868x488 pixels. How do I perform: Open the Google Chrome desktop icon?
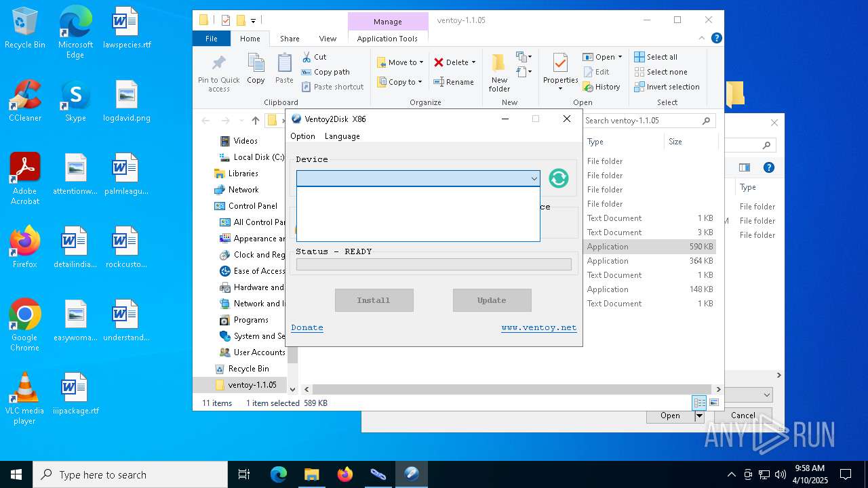(25, 325)
